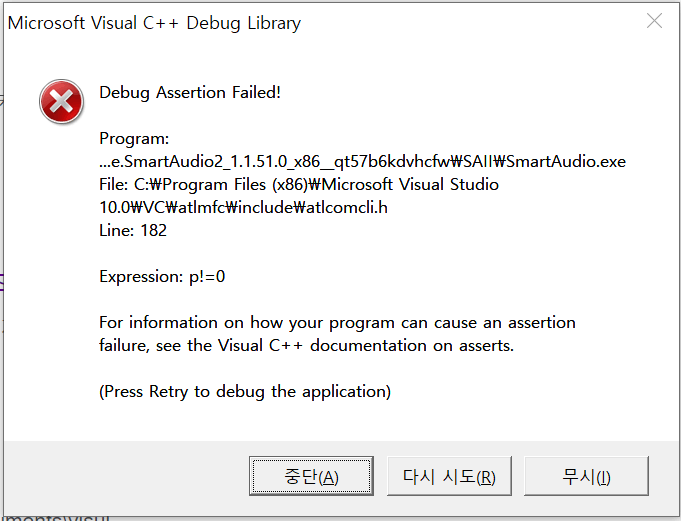The height and width of the screenshot is (521, 681).
Task: Click the Microsoft Visual Studio path text
Action: (410, 185)
